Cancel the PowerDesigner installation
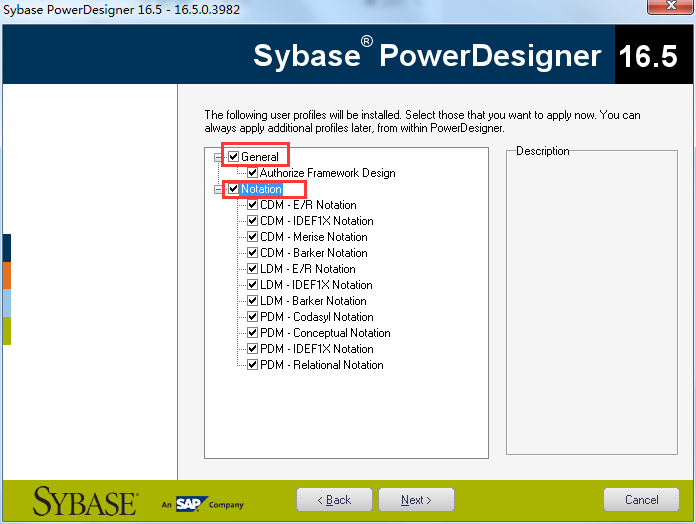The width and height of the screenshot is (696, 524). (x=641, y=500)
